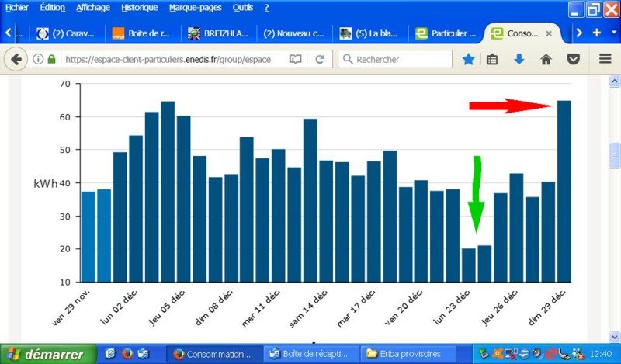Image resolution: width=621 pixels, height=364 pixels.
Task: Reload the page using the refresh icon
Action: (319, 59)
